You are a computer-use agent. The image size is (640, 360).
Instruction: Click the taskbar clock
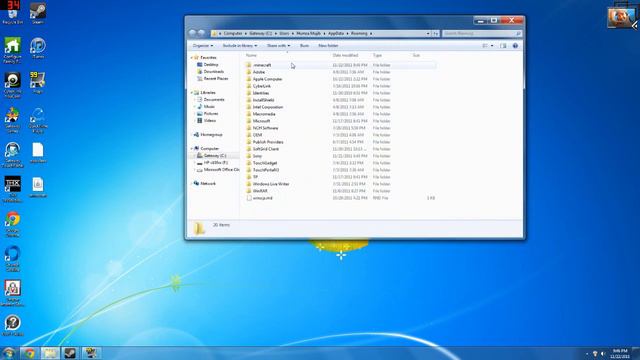pos(620,353)
